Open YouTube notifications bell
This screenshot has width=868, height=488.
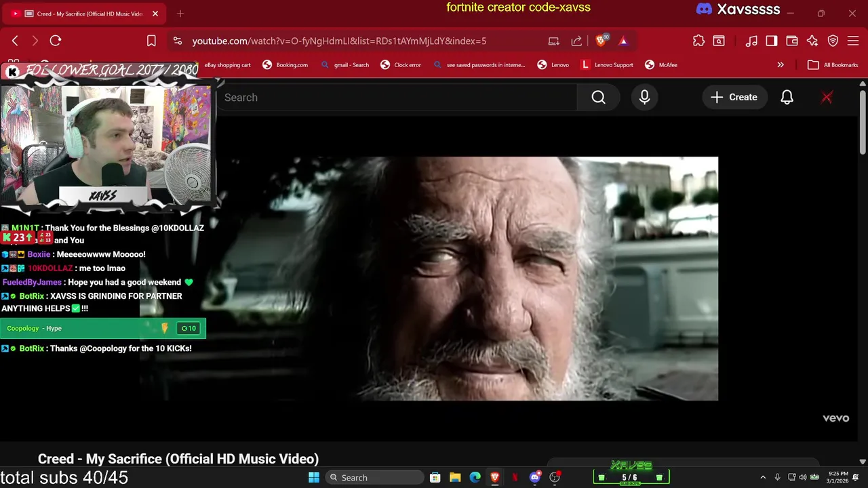[x=787, y=97]
